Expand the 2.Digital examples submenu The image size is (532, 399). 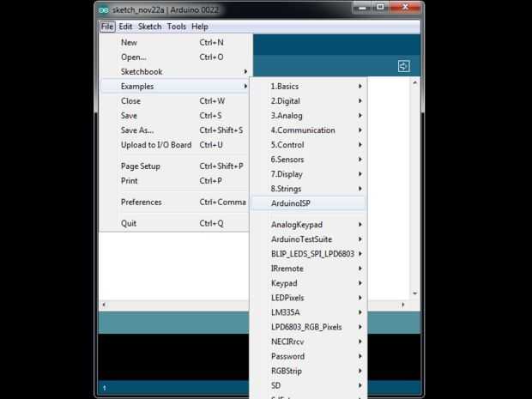(x=308, y=100)
